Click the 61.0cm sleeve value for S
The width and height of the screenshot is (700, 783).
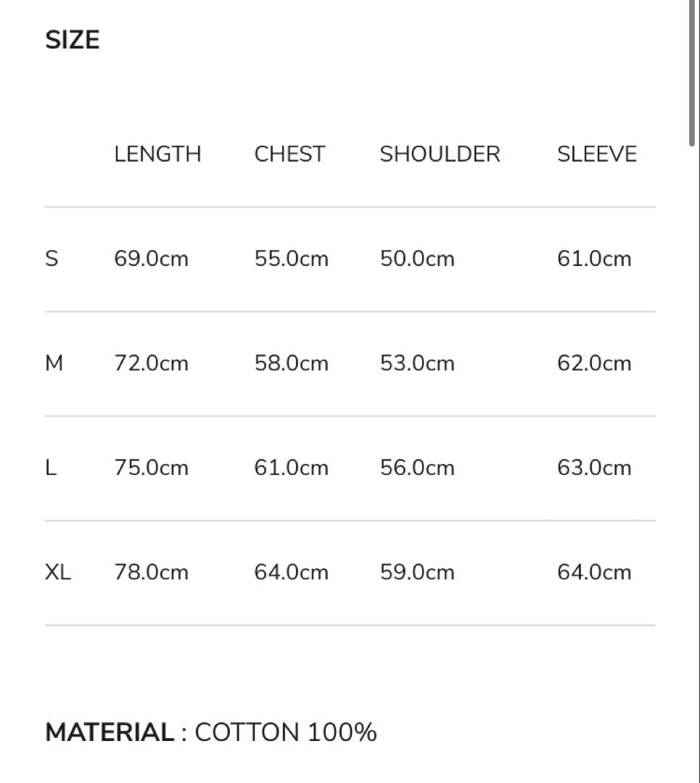(594, 259)
